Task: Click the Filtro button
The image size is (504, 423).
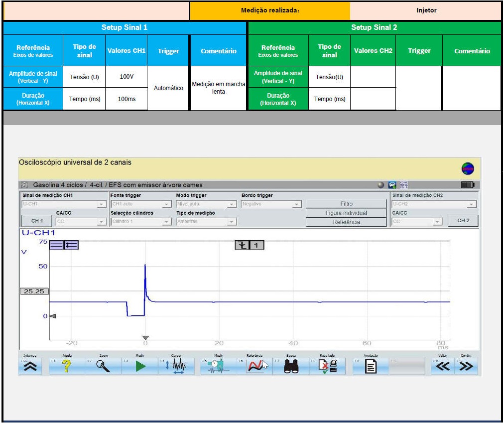Action: [x=346, y=204]
